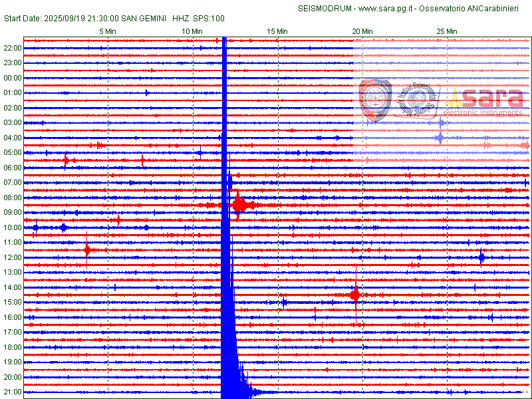532x399 pixels.
Task: Click the large red seismic burst near 08:00
Action: [x=239, y=205]
